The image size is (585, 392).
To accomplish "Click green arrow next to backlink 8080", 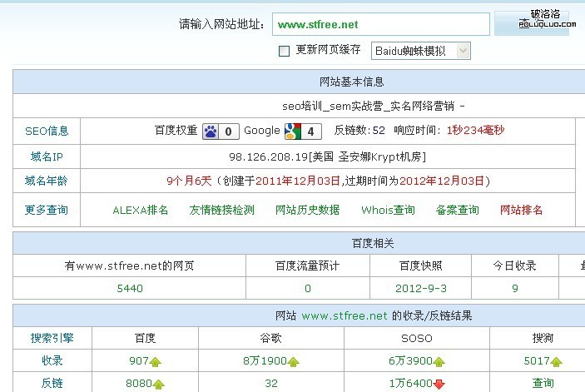I will pos(159,385).
